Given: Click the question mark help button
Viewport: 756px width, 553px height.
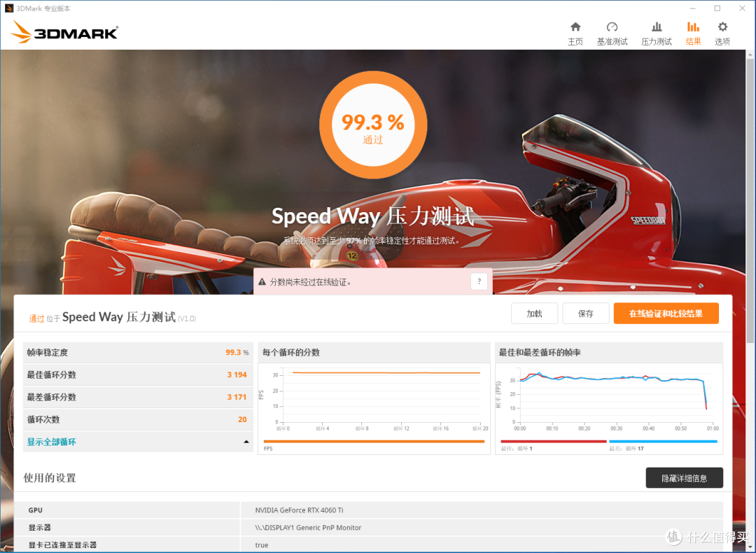Looking at the screenshot, I should (479, 281).
